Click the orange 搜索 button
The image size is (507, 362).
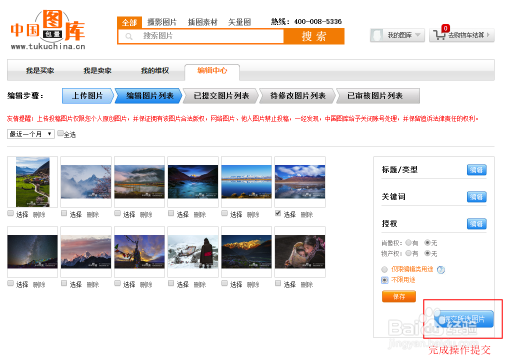click(x=314, y=36)
